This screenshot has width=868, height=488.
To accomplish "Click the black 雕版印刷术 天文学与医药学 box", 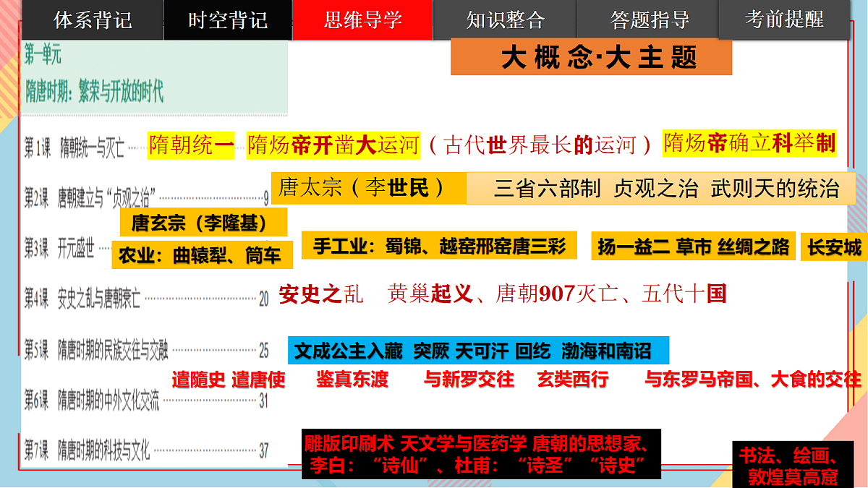I will pyautogui.click(x=482, y=455).
